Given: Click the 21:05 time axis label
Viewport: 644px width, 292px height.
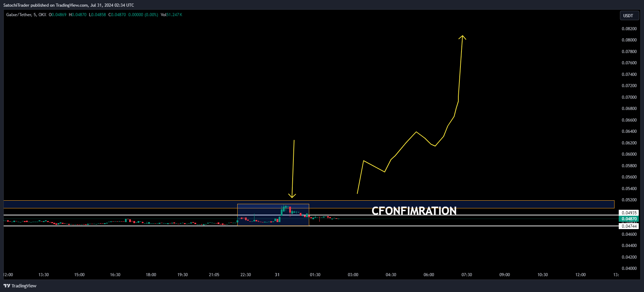Looking at the screenshot, I should click(x=214, y=275).
